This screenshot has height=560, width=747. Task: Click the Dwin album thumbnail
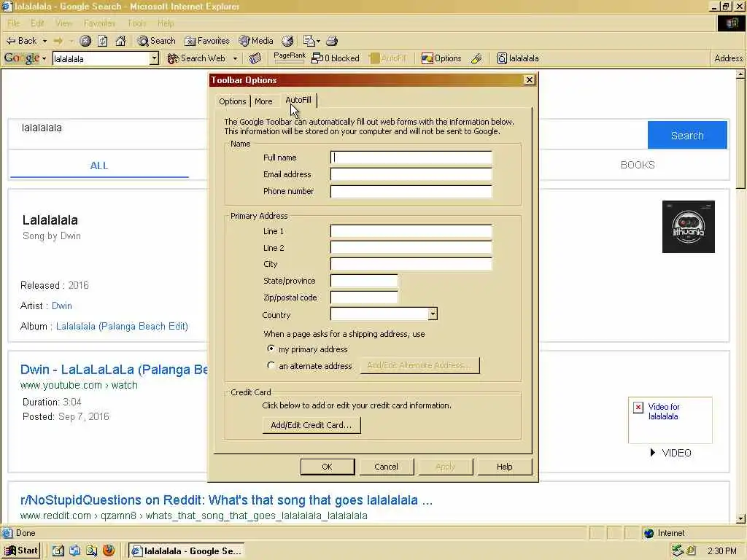(689, 227)
